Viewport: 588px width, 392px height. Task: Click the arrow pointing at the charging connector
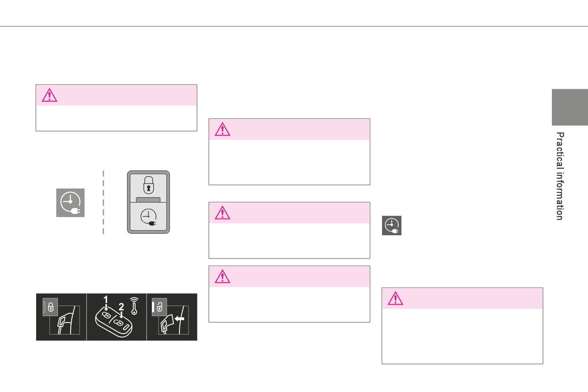click(x=179, y=319)
